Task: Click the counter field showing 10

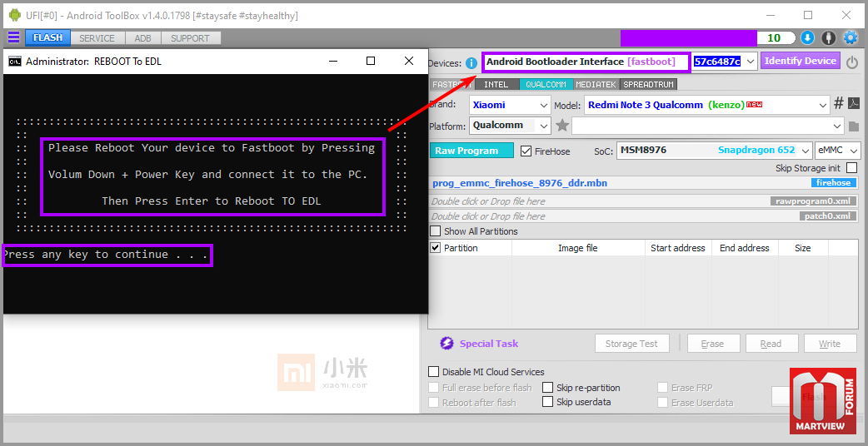Action: [x=776, y=37]
